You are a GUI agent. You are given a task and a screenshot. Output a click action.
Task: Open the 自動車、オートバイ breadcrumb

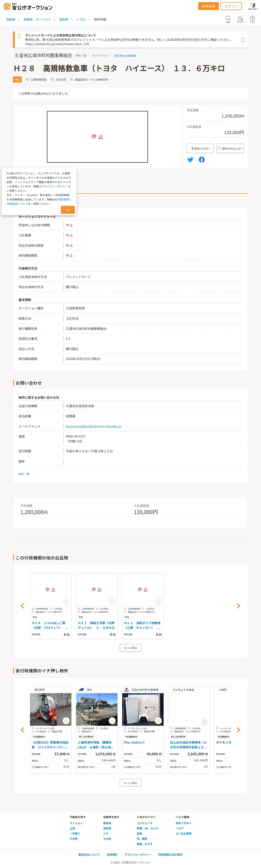point(37,20)
